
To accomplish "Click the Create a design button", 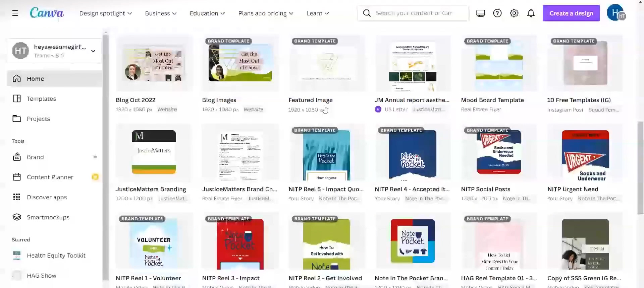I will (x=571, y=13).
